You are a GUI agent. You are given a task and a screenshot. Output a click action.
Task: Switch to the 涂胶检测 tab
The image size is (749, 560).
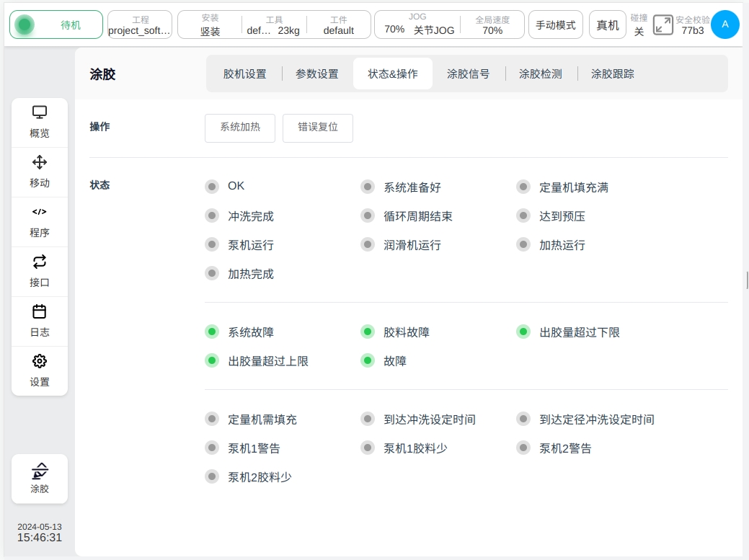click(540, 74)
